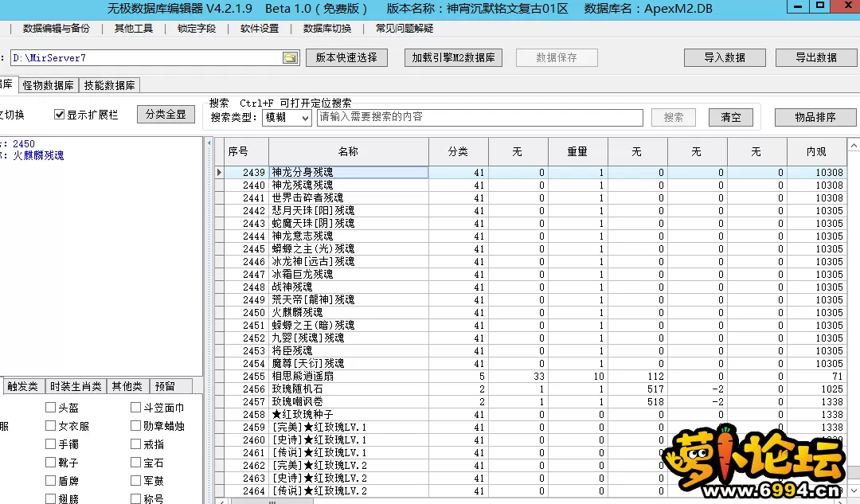This screenshot has height=504, width=860.
Task: Open the 搜索类型 模糊 dropdown
Action: tap(287, 117)
